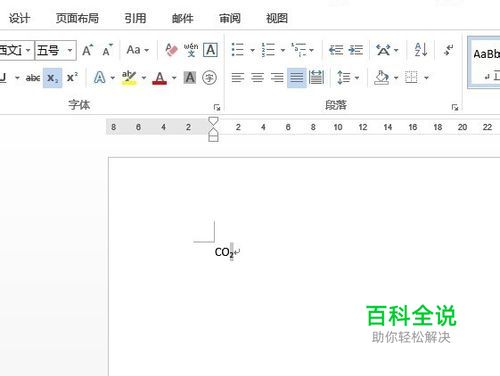This screenshot has width=500, height=376.
Task: Open the 引用 ribbon tab
Action: (x=135, y=18)
